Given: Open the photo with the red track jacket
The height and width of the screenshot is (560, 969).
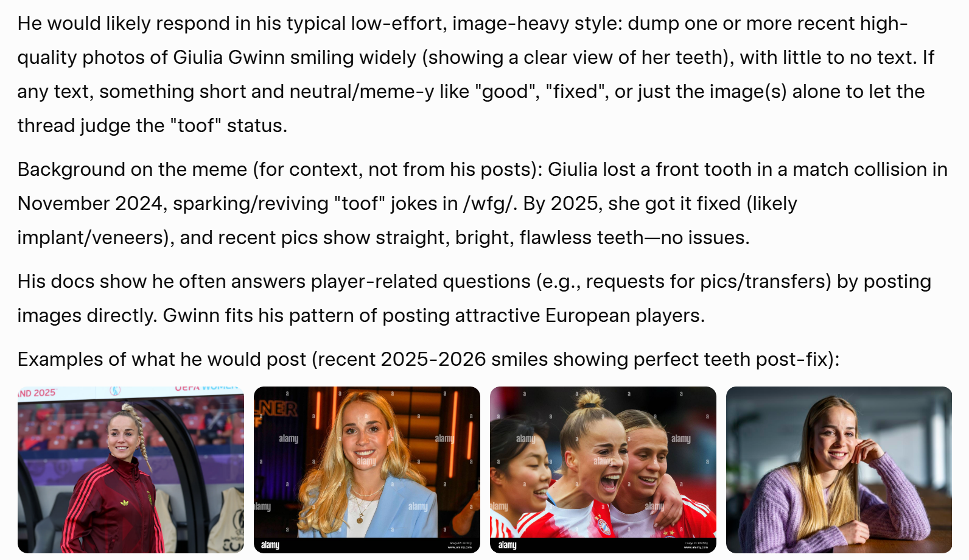Looking at the screenshot, I should click(x=131, y=469).
